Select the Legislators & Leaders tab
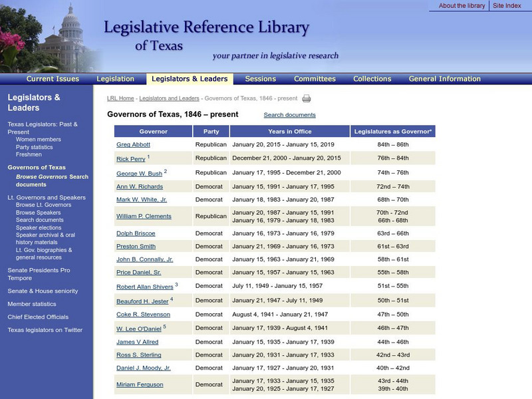Image resolution: width=532 pixels, height=399 pixels. (190, 78)
